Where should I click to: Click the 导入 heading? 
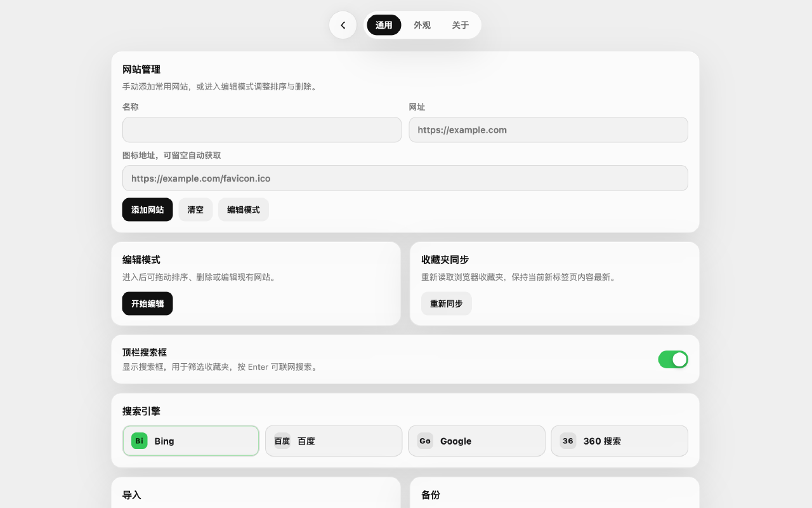[x=132, y=495]
